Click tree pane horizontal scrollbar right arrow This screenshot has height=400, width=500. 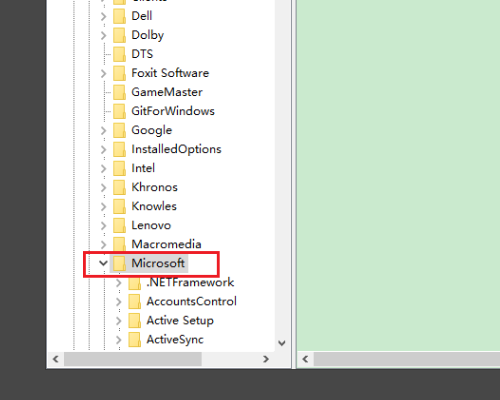pyautogui.click(x=266, y=359)
